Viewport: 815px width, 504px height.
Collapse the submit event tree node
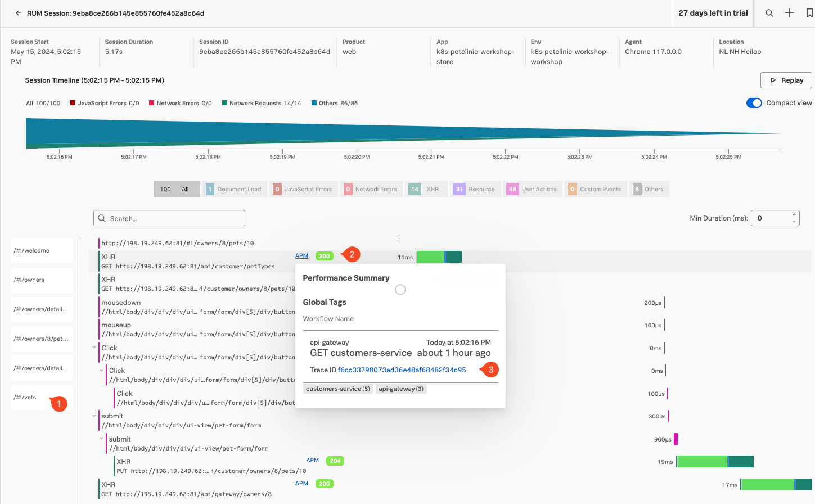94,416
